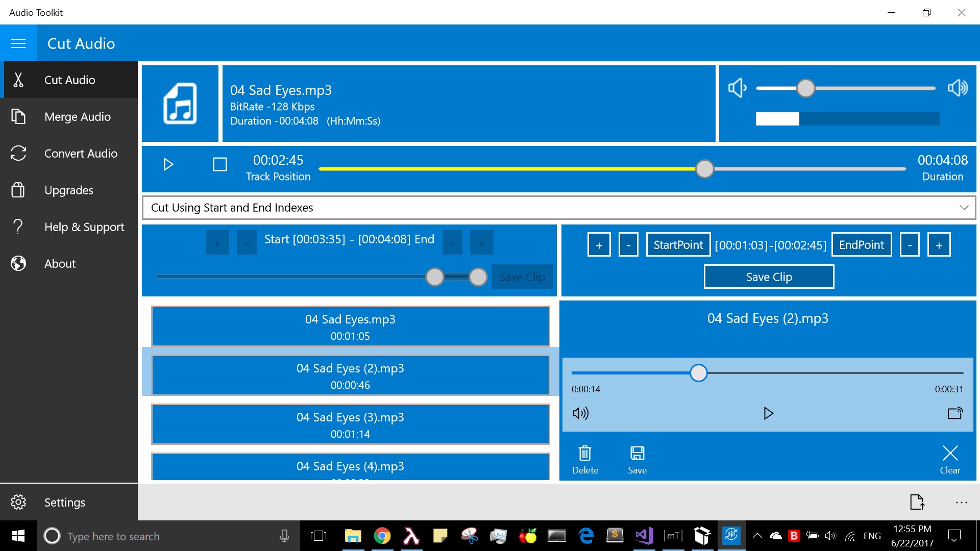Select the 04 Sad Eyes (3).mp3 clip
The width and height of the screenshot is (980, 551).
pyautogui.click(x=350, y=424)
